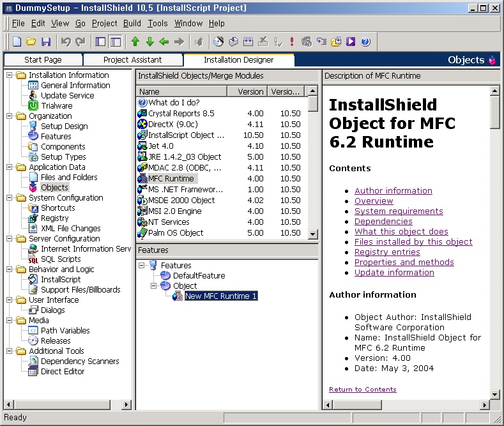The width and height of the screenshot is (504, 426).
Task: Collapse the Features root in Features pane
Action: tap(141, 265)
